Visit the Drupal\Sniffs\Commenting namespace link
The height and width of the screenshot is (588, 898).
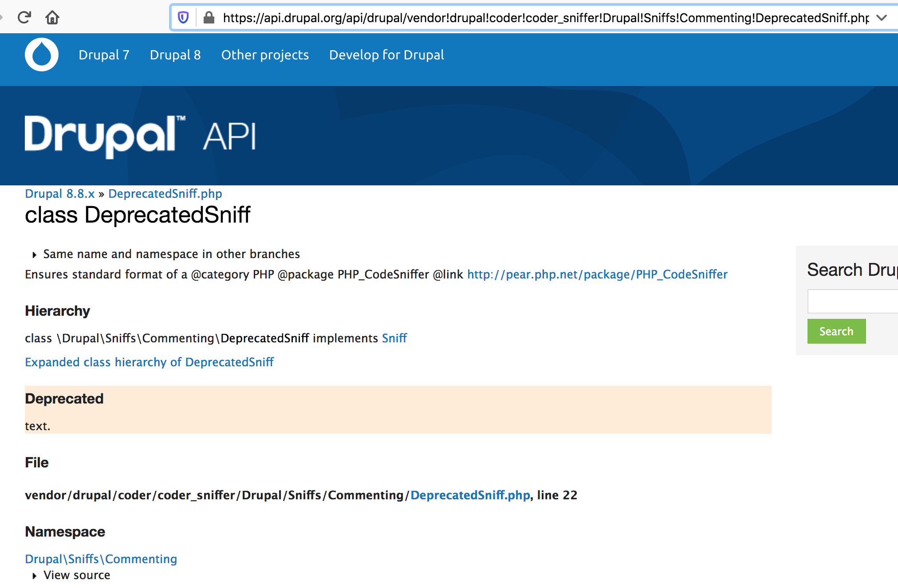pyautogui.click(x=101, y=559)
